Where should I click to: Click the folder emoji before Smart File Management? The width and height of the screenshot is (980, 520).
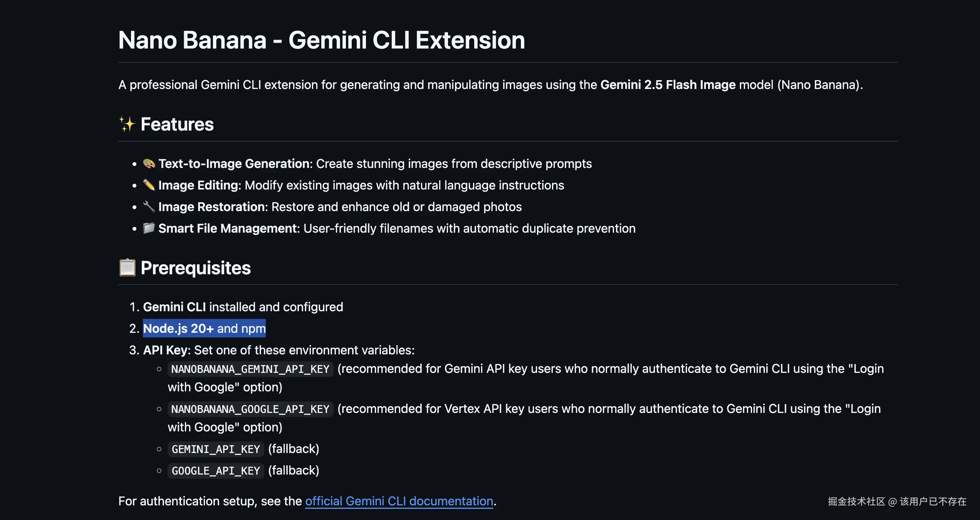pyautogui.click(x=149, y=228)
